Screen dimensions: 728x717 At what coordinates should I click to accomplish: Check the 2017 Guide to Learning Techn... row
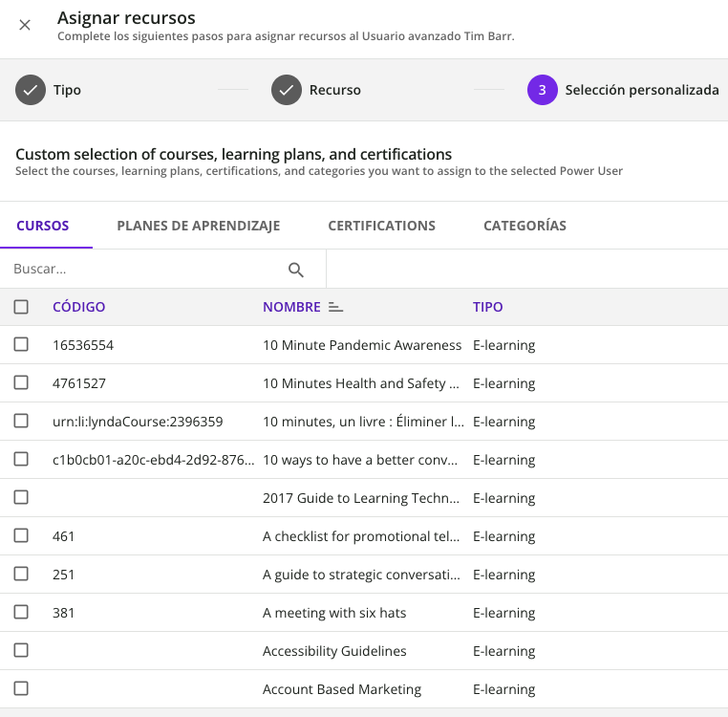21,497
